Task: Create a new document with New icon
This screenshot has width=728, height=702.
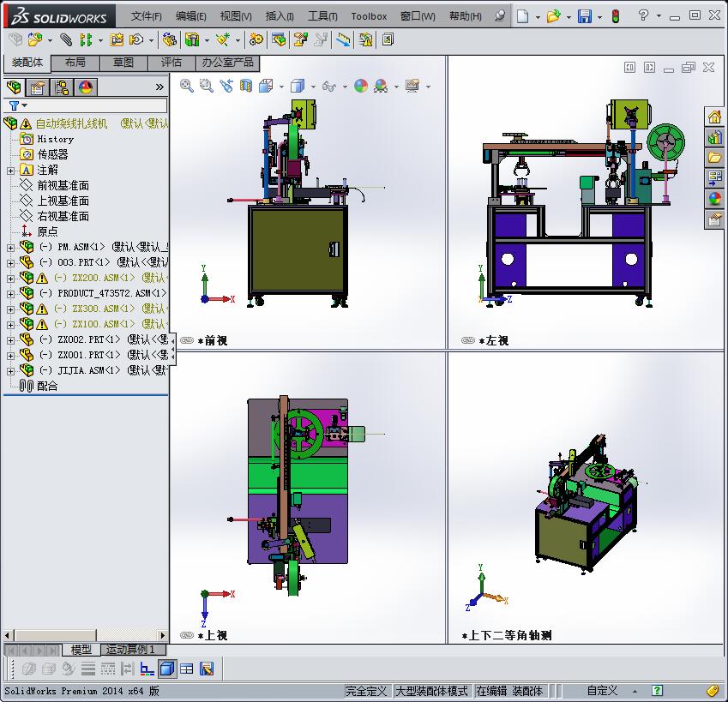Action: click(x=523, y=16)
